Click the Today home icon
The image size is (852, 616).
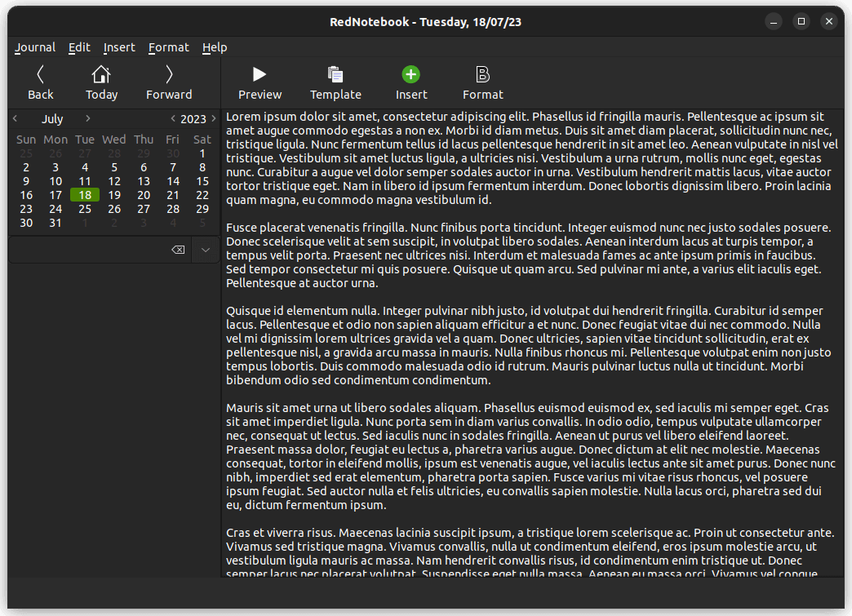(101, 73)
